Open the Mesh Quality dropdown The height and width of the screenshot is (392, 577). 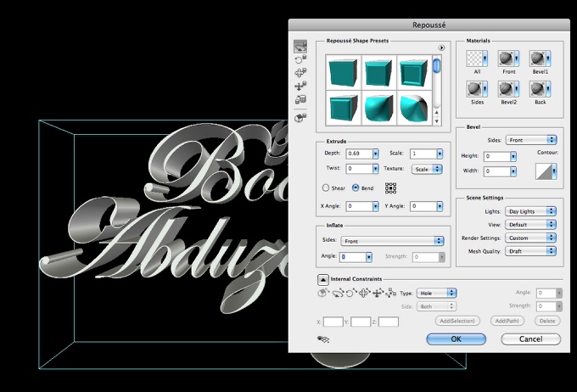pos(531,251)
